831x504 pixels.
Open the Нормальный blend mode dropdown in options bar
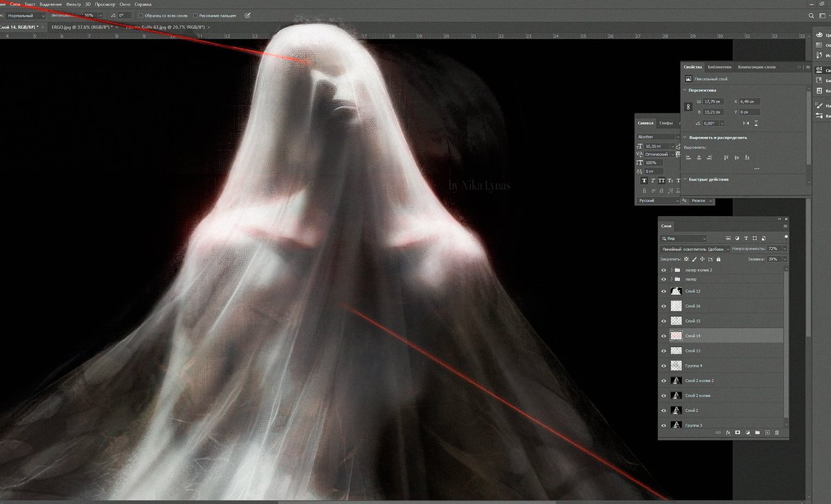point(25,15)
